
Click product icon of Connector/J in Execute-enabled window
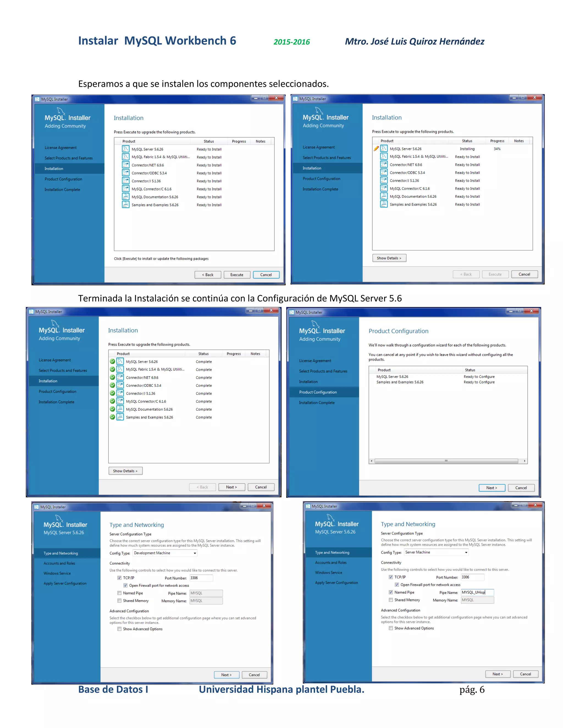tap(126, 181)
